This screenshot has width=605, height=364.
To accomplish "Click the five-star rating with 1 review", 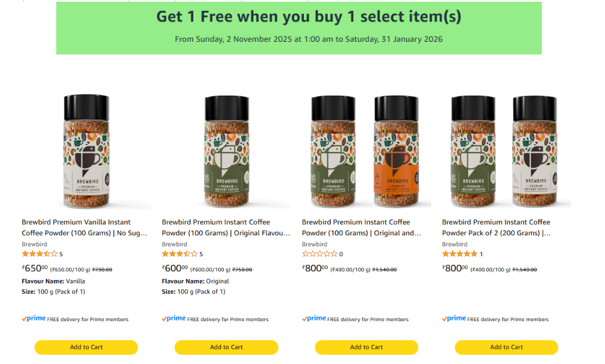I will [459, 254].
